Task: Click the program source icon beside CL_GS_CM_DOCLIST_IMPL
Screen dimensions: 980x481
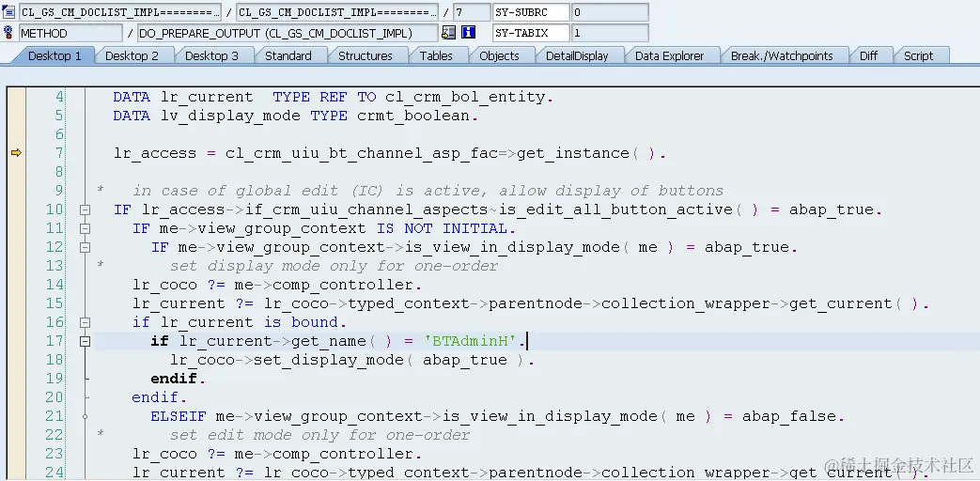Action: point(8,12)
